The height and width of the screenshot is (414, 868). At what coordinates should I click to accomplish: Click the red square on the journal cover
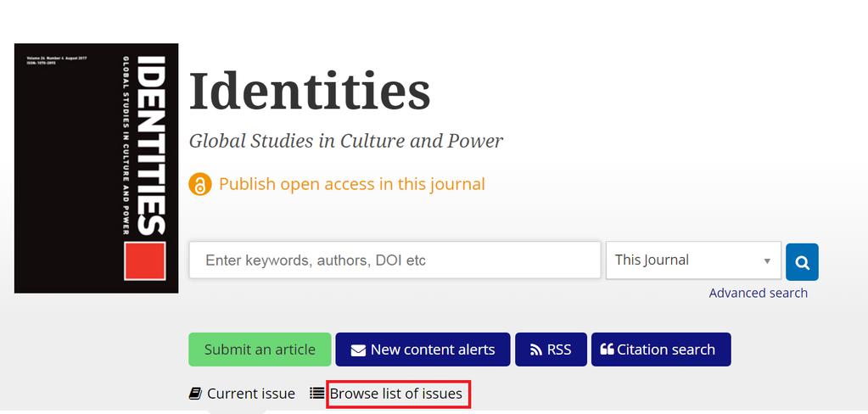pyautogui.click(x=144, y=260)
